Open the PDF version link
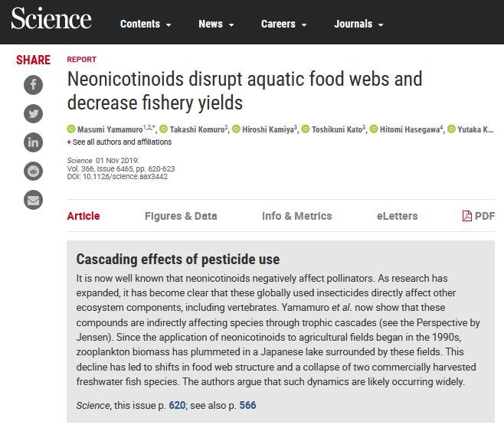Image resolution: width=504 pixels, height=428 pixels. tap(479, 217)
